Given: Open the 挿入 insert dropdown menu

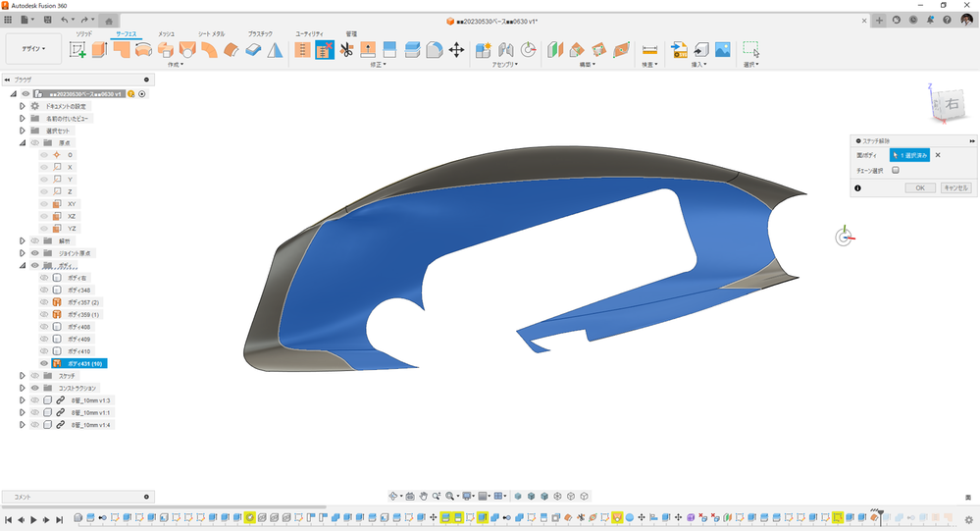Looking at the screenshot, I should pos(698,65).
